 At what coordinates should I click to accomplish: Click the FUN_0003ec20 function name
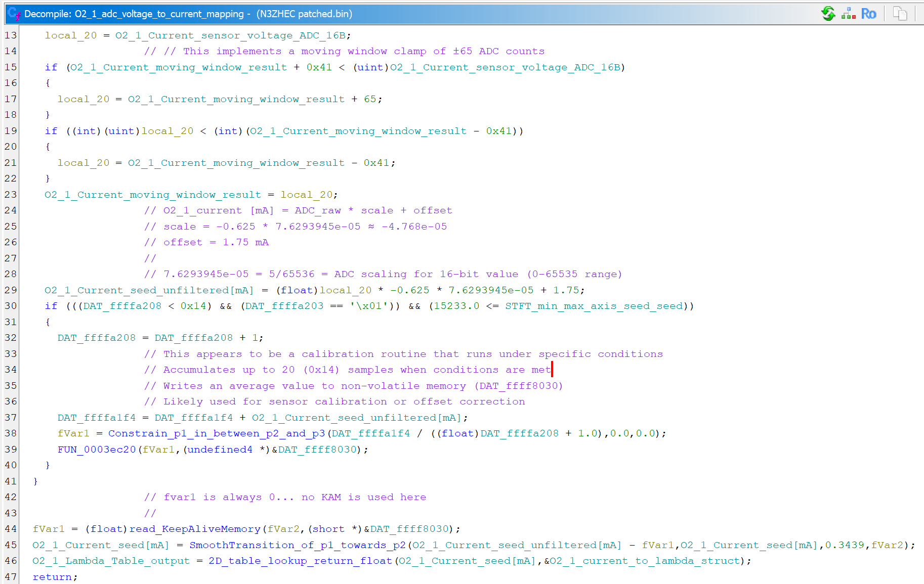pyautogui.click(x=96, y=449)
